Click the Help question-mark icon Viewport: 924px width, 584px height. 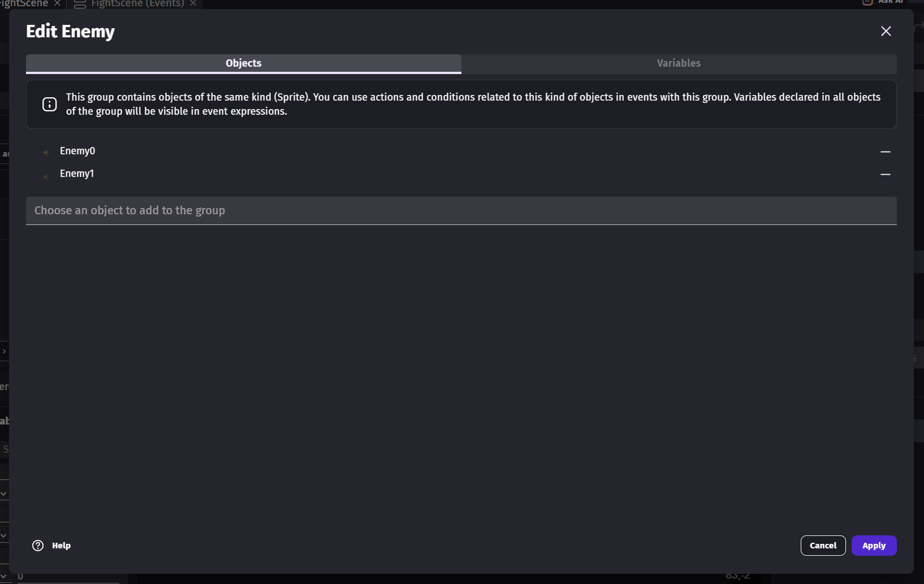(38, 546)
